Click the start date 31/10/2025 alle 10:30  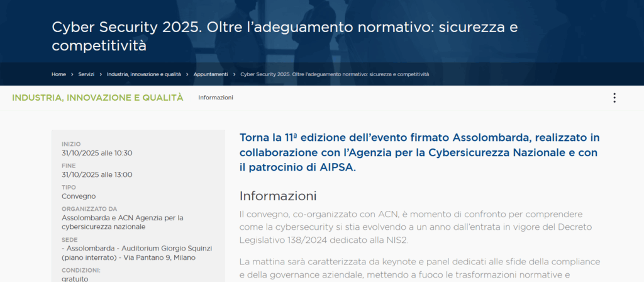[x=97, y=153]
